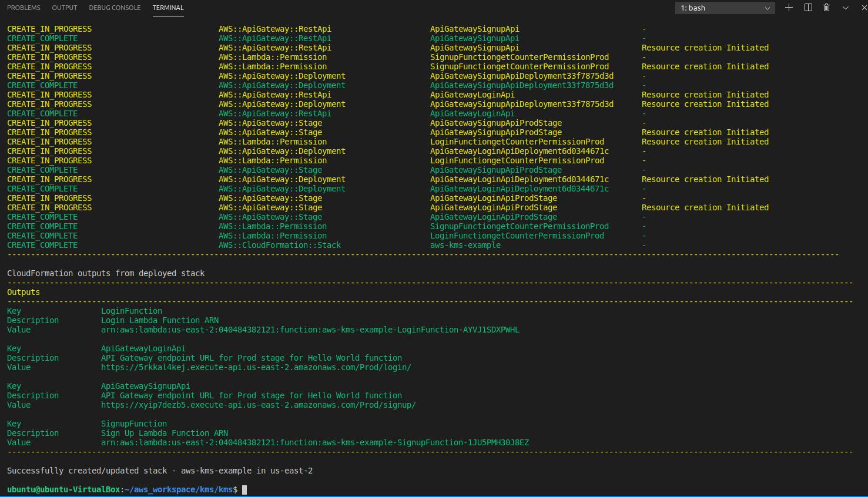Click the 'Sign Up Lambda Function ARN' description

165,433
